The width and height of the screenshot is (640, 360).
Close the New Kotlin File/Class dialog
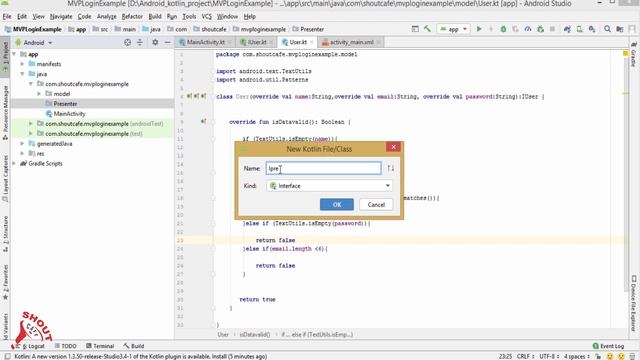(x=393, y=147)
